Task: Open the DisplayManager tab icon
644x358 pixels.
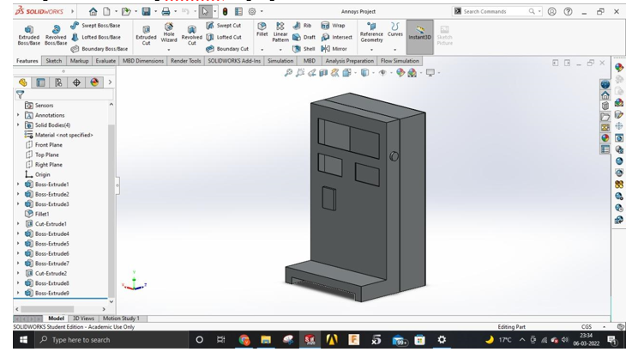Action: (94, 82)
